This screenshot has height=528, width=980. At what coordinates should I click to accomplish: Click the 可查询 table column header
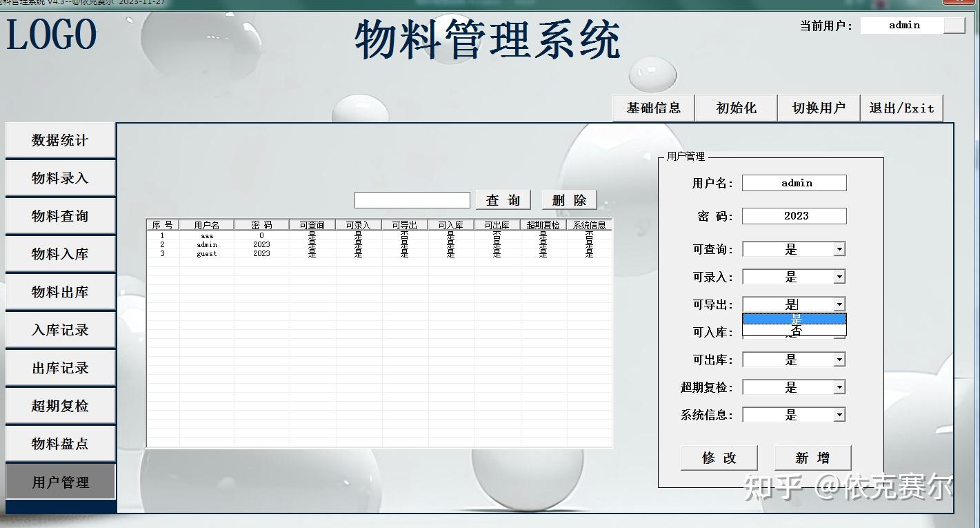312,225
